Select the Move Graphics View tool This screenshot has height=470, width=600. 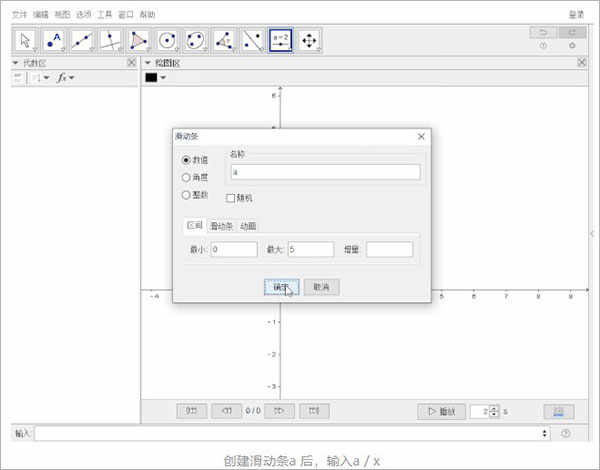pos(309,40)
